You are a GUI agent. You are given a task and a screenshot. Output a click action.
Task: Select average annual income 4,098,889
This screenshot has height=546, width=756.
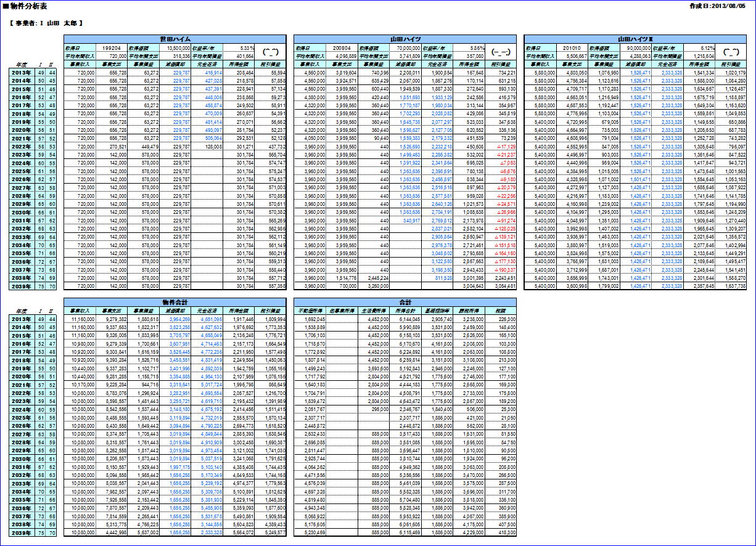(x=342, y=55)
